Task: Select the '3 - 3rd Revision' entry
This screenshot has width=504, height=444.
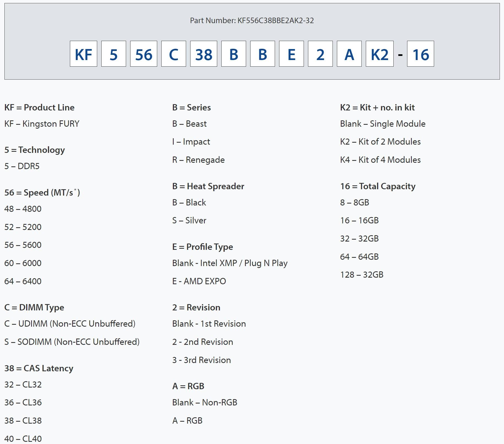Action: click(201, 360)
